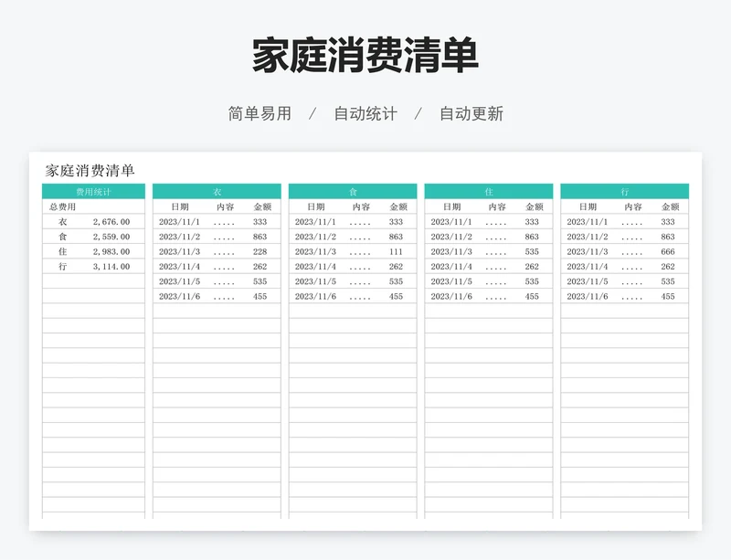Select the teal 食 table header
The image size is (731, 560).
[353, 192]
